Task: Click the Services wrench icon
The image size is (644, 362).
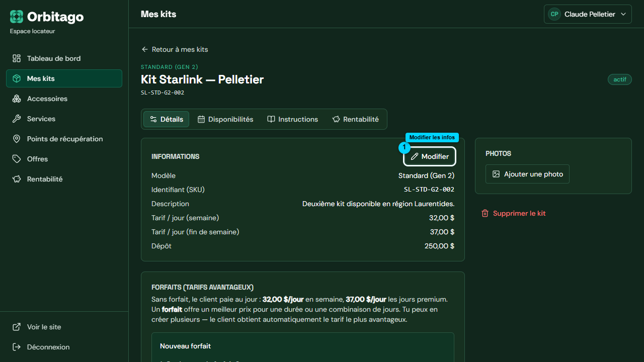Action: coord(17,119)
